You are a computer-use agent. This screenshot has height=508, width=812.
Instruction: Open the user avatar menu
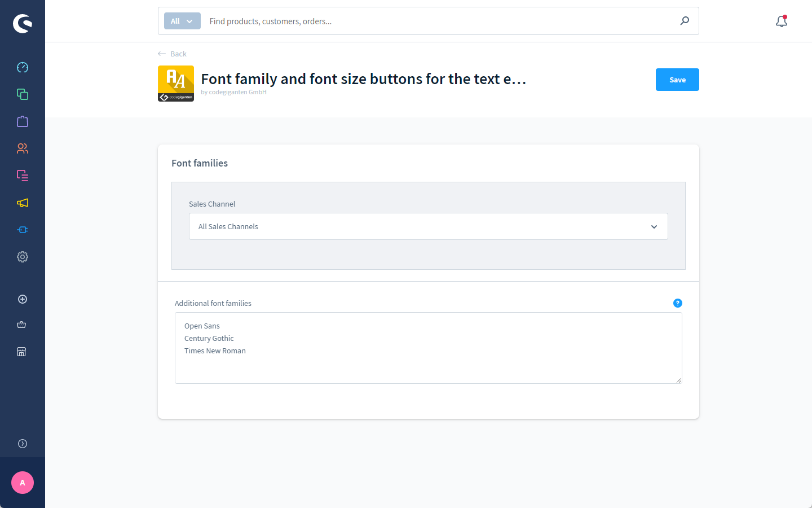pos(23,483)
